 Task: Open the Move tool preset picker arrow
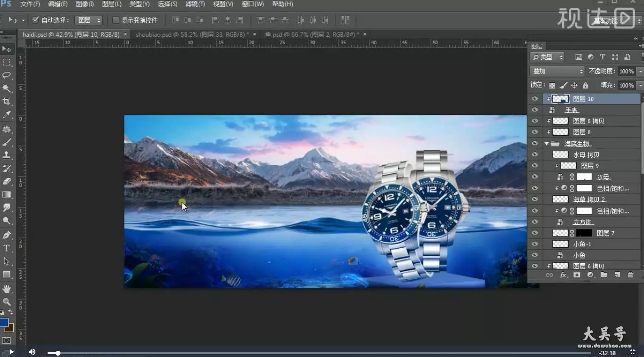[x=23, y=20]
